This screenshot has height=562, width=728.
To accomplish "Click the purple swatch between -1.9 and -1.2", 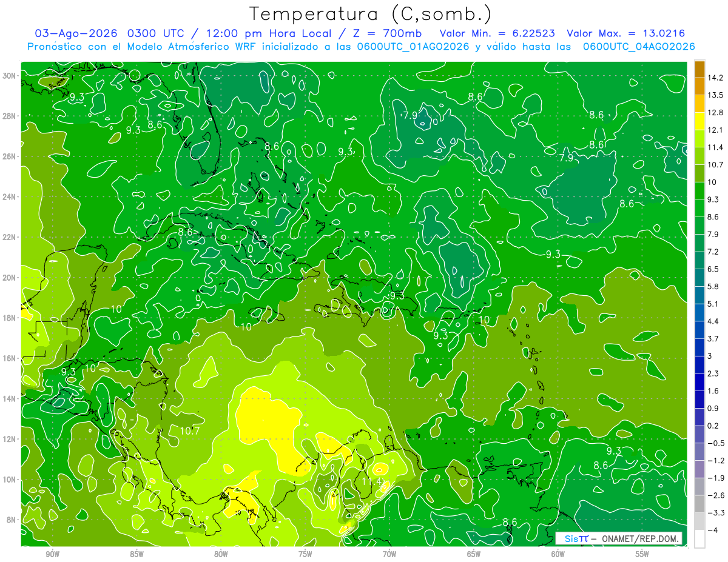I will pos(699,469).
